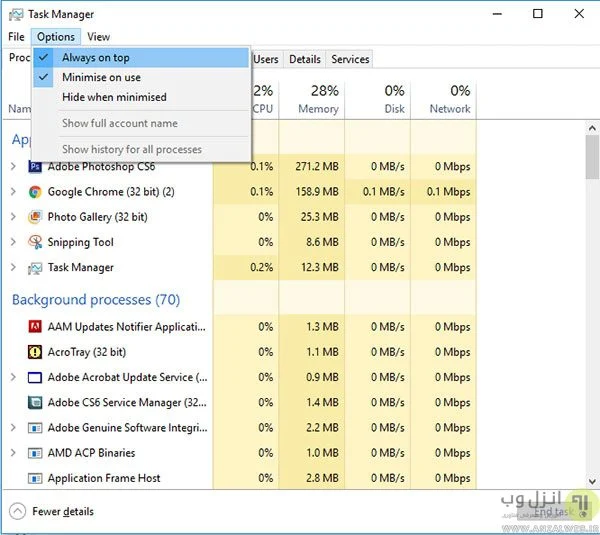This screenshot has height=535, width=600.
Task: Switch to the Services tab
Action: coord(350,59)
